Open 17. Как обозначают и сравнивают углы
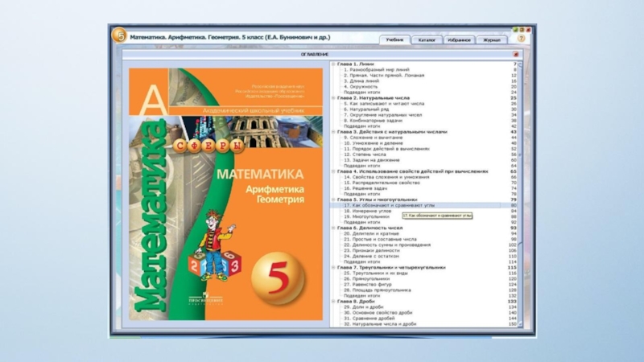The height and width of the screenshot is (362, 644). tap(389, 205)
